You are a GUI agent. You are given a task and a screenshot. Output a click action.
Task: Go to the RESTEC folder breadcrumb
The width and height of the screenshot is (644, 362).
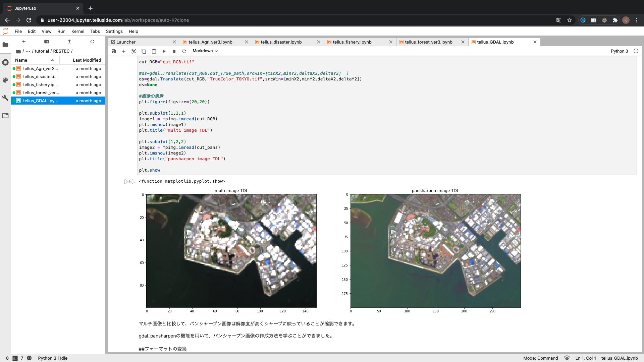(x=61, y=51)
